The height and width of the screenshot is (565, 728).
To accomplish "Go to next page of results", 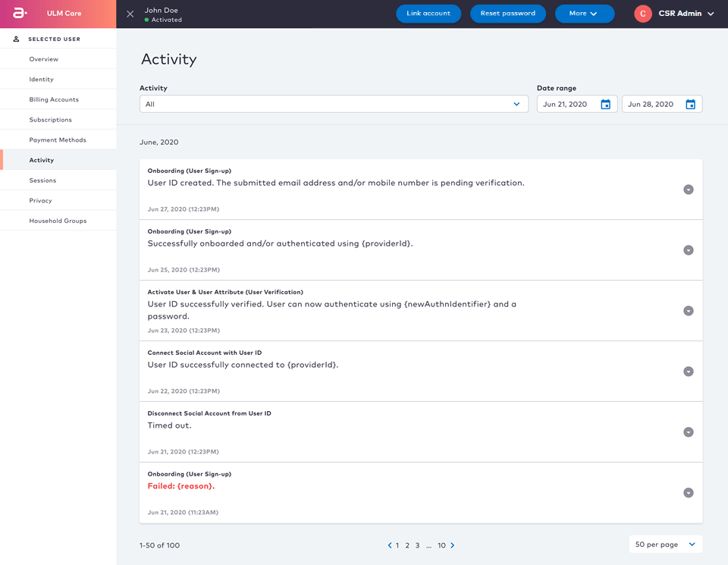I will pos(453,545).
